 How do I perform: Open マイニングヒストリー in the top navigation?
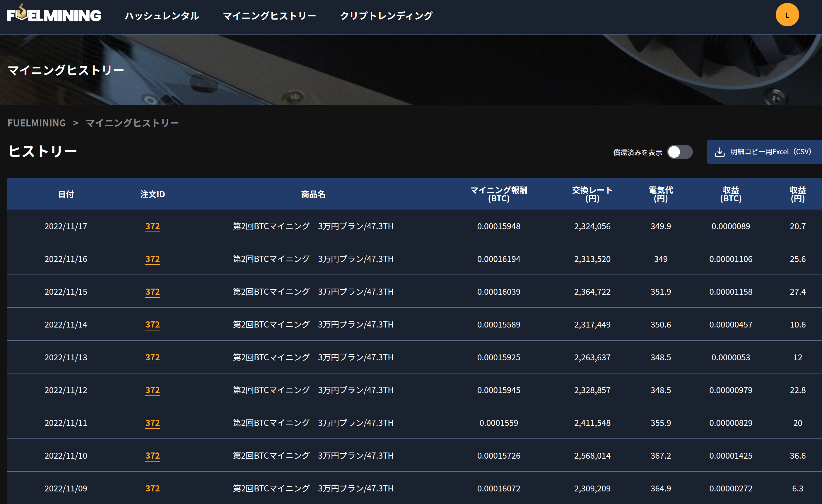[269, 16]
